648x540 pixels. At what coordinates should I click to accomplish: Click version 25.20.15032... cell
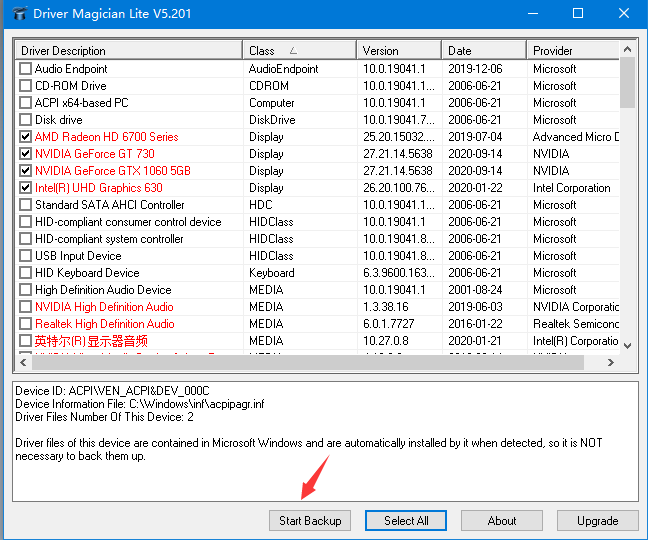point(399,137)
